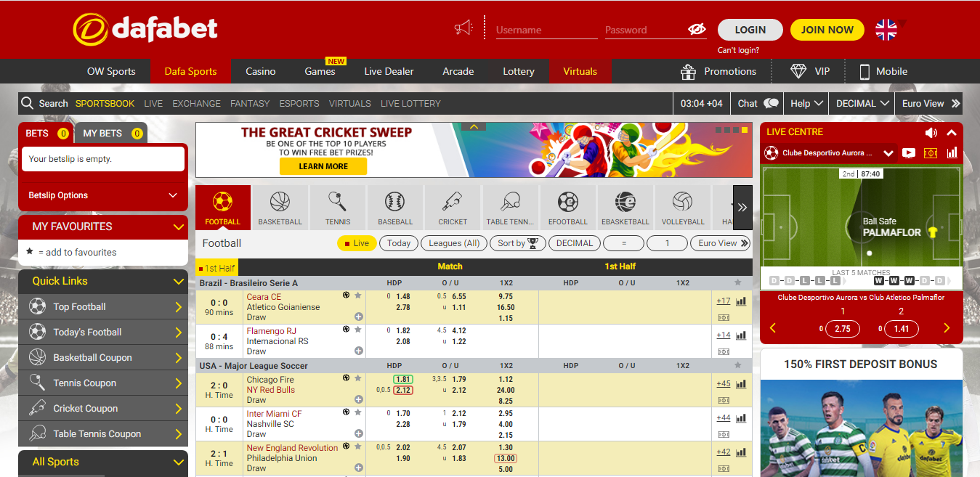Favourite the Ceara CE match star
This screenshot has height=477, width=980.
click(x=358, y=296)
